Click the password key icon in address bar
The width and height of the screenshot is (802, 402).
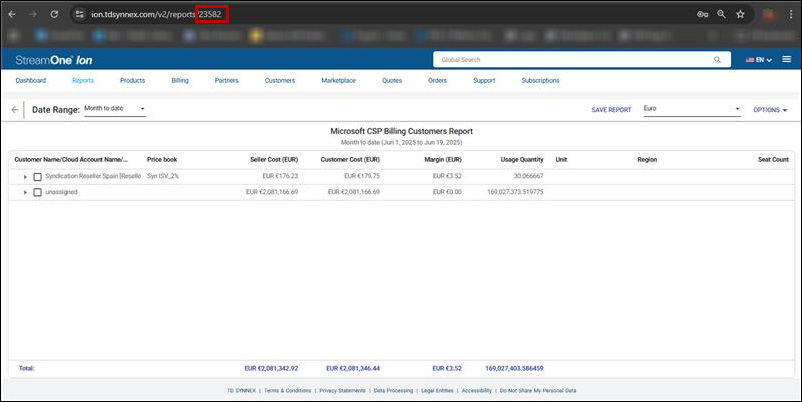[x=703, y=14]
